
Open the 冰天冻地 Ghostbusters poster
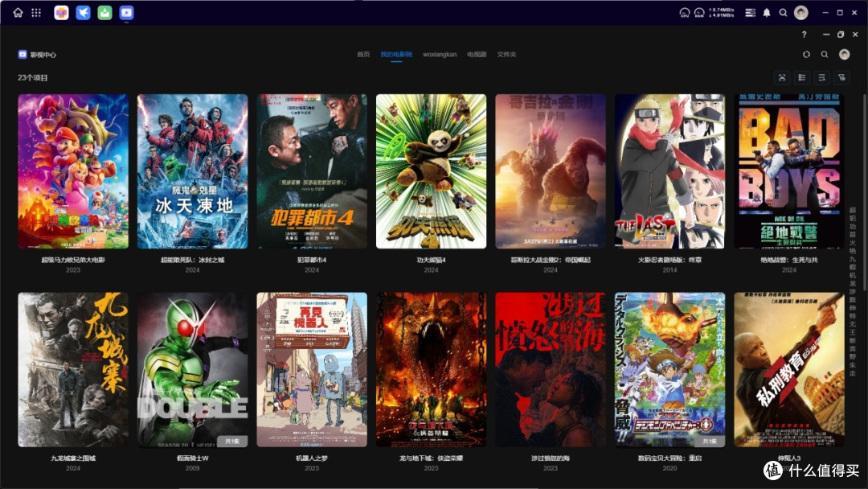pyautogui.click(x=193, y=171)
